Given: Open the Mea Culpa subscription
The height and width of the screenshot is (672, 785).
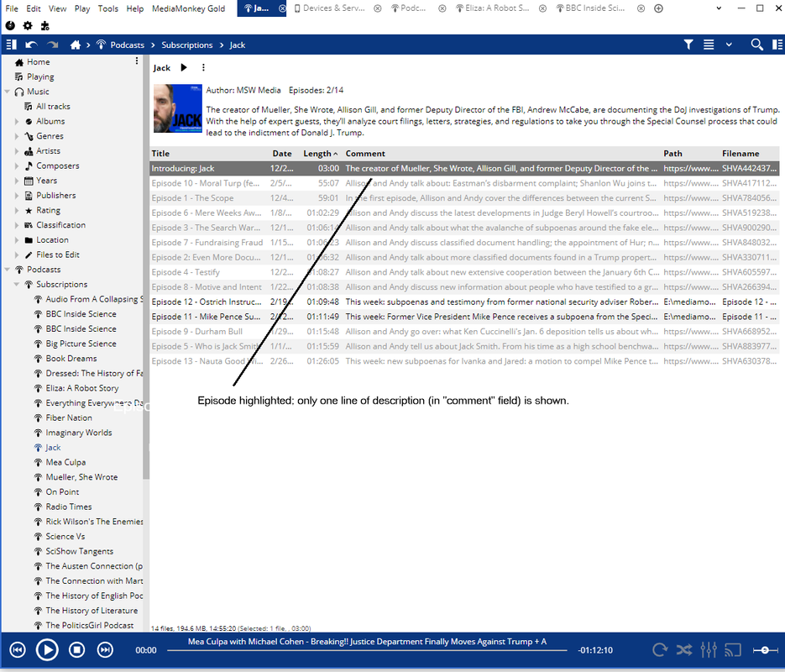Looking at the screenshot, I should point(65,462).
